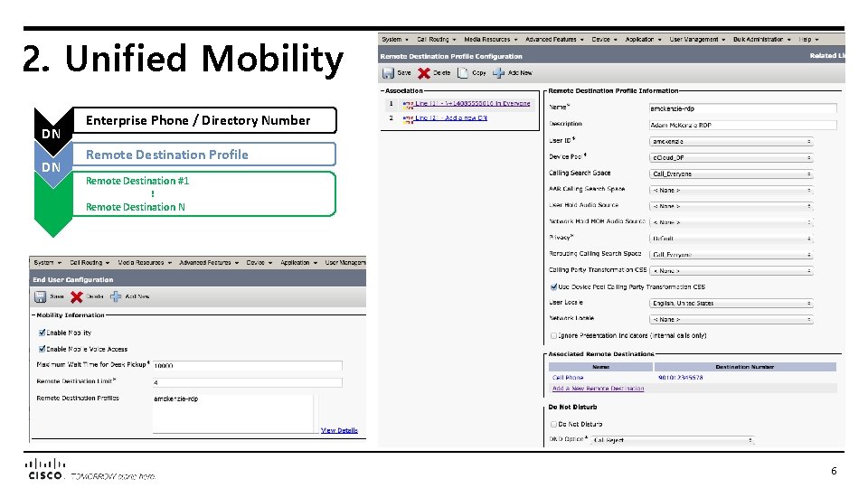Viewport: 868px width, 488px height.
Task: Uncheck Use Device Pool Calling Party Transformation CSS
Action: [x=553, y=286]
